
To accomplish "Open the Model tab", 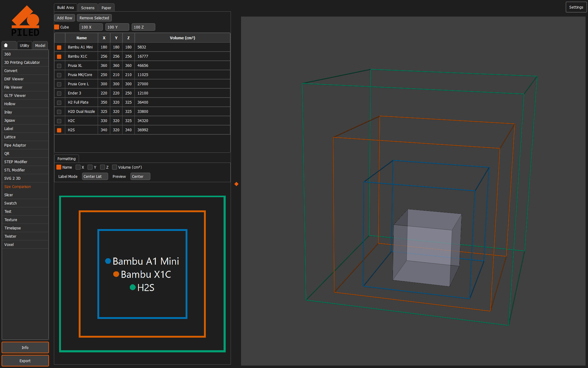I will (x=40, y=45).
